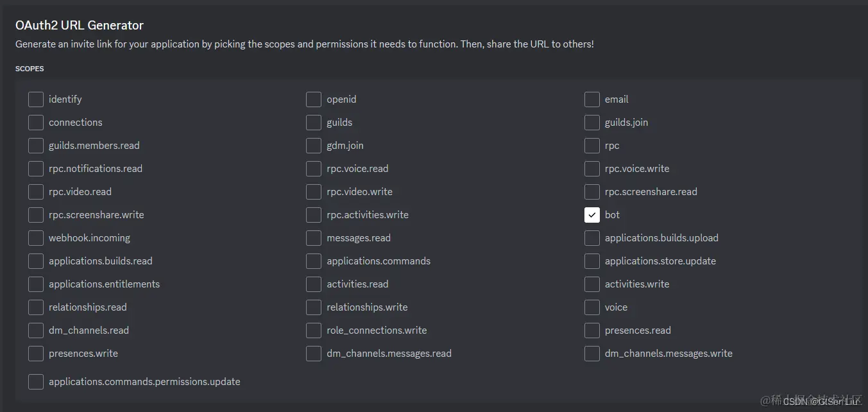This screenshot has width=868, height=412.
Task: Check the guilds.join scope
Action: click(592, 123)
